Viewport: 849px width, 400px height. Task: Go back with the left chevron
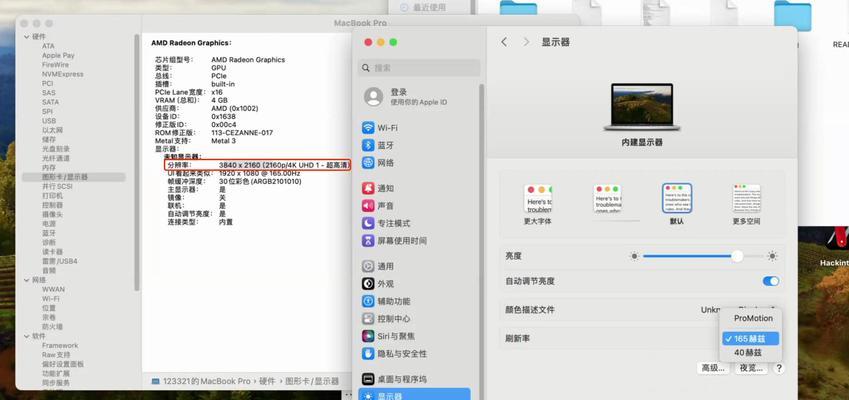pos(504,42)
